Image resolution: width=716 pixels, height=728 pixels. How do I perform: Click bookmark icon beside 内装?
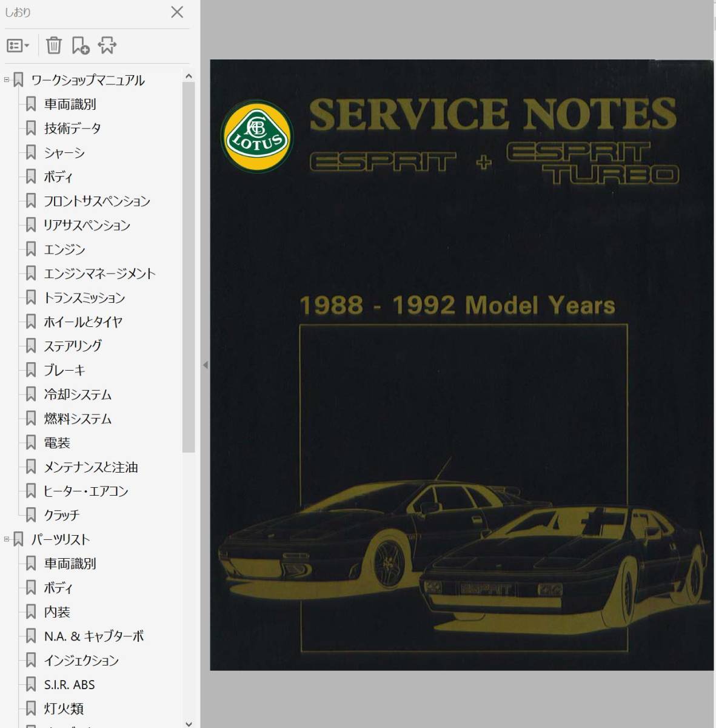(x=31, y=612)
